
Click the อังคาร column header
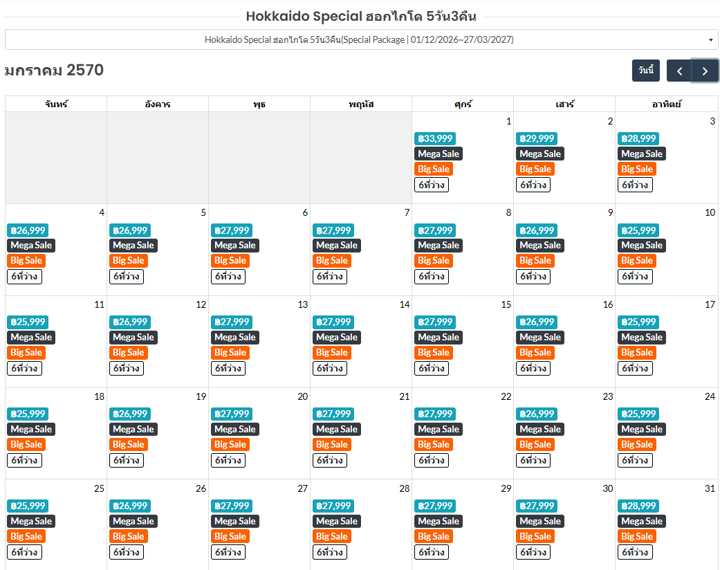coord(158,104)
